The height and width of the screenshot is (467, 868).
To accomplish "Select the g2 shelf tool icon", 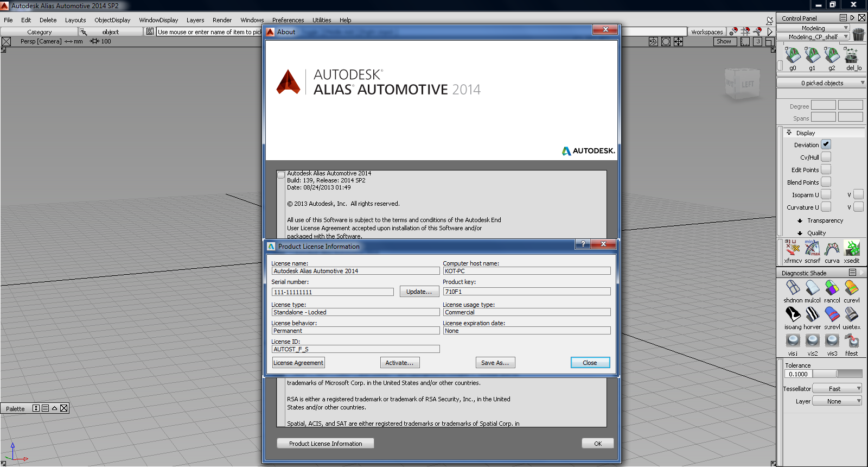I will (832, 55).
